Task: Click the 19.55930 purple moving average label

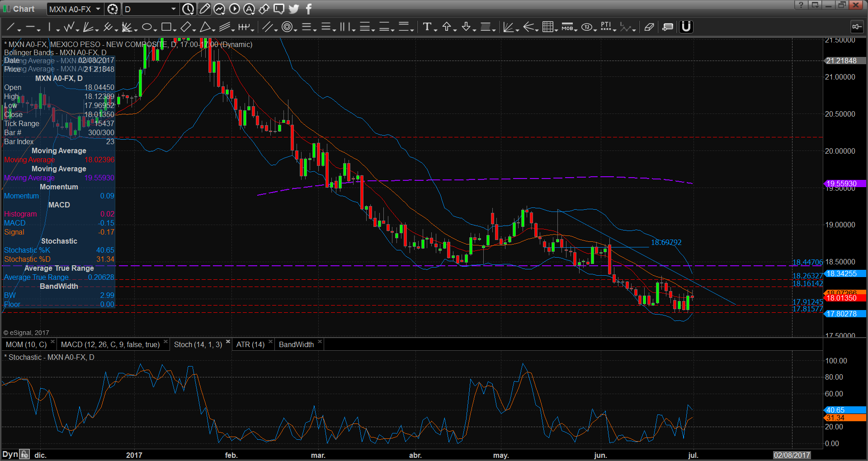Action: pyautogui.click(x=844, y=183)
